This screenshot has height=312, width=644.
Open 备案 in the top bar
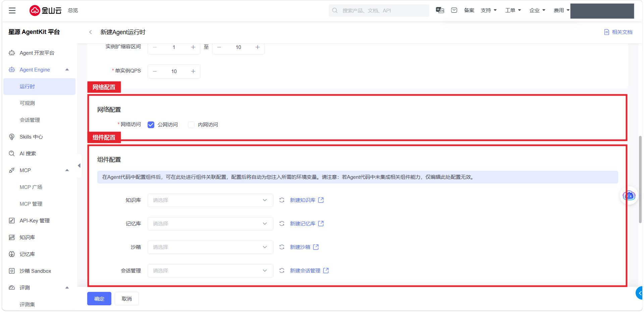469,10
